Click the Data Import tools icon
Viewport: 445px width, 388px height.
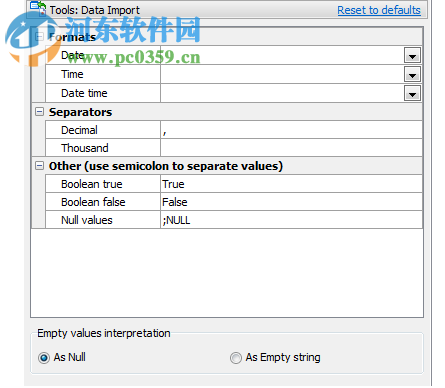pyautogui.click(x=38, y=8)
